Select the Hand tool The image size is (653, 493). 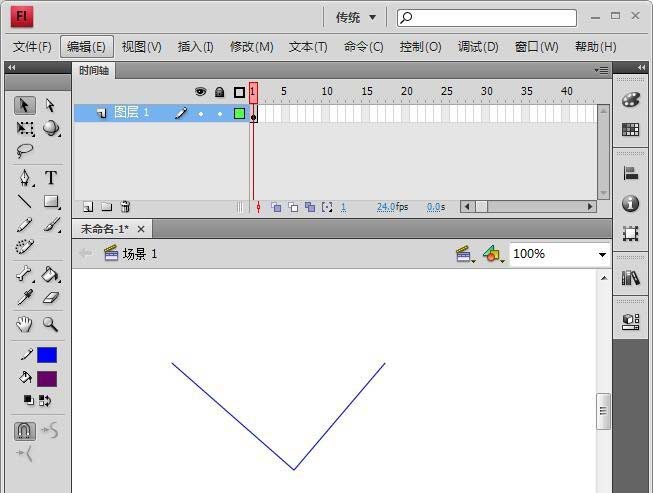click(25, 324)
